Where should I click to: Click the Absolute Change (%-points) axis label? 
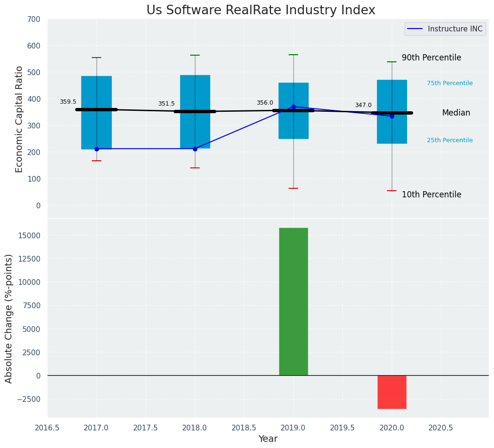(x=9, y=318)
